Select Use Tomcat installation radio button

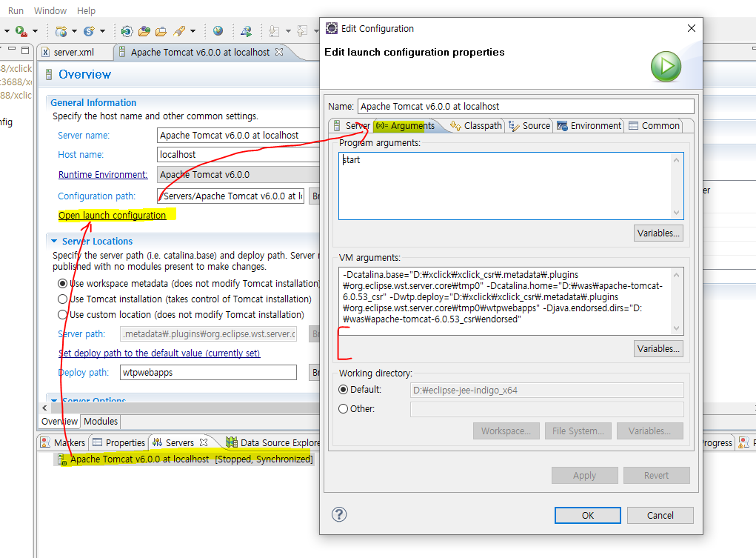(62, 299)
